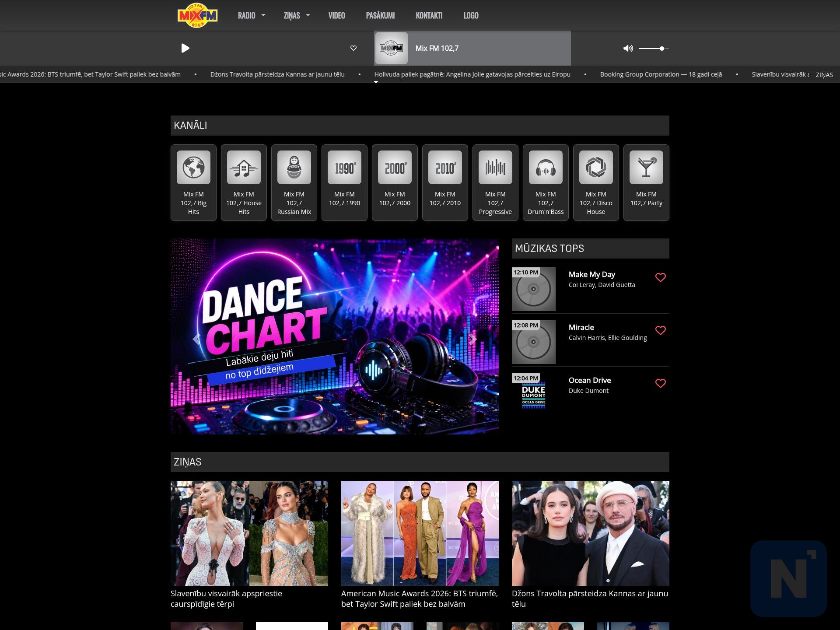
Task: Open the blue N widget in the corner
Action: [x=788, y=578]
